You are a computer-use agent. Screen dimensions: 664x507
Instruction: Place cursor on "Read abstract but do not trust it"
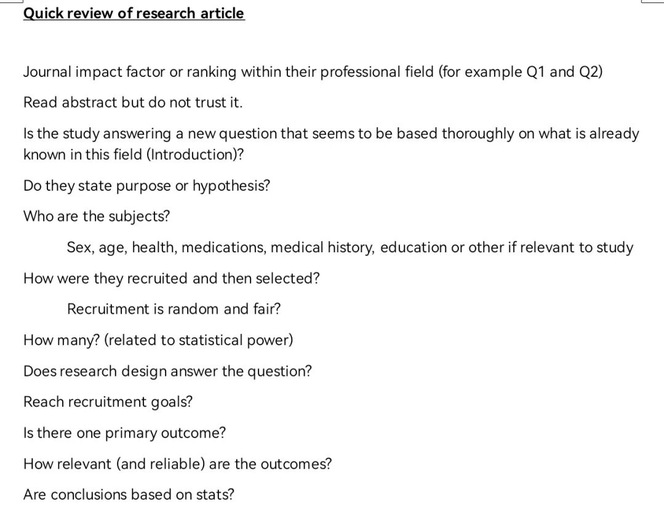click(x=132, y=102)
